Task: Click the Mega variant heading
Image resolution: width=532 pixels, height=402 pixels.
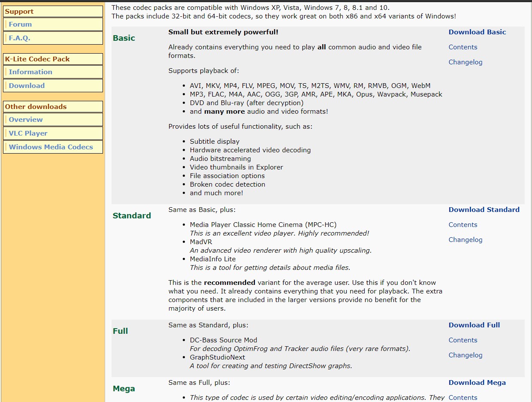Action: tap(124, 389)
